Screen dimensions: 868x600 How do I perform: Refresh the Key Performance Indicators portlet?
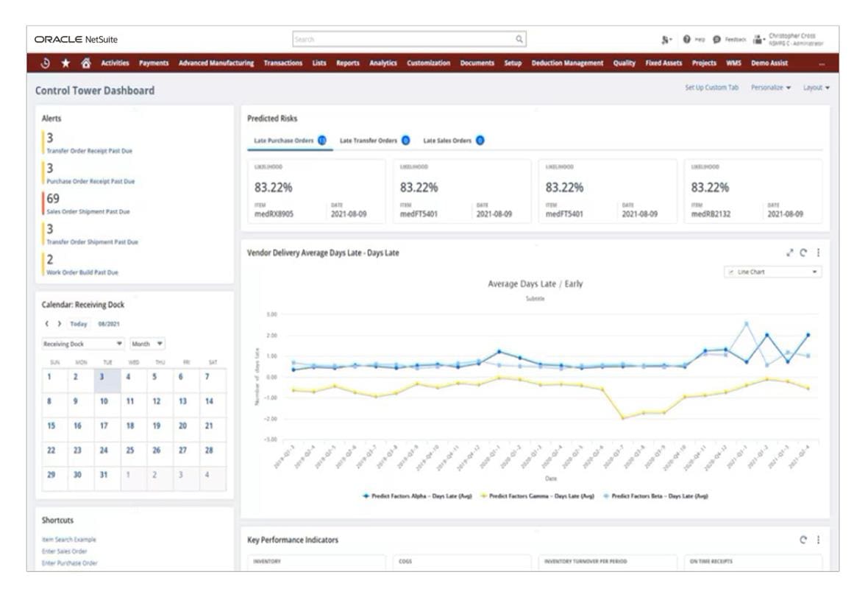[x=803, y=540]
